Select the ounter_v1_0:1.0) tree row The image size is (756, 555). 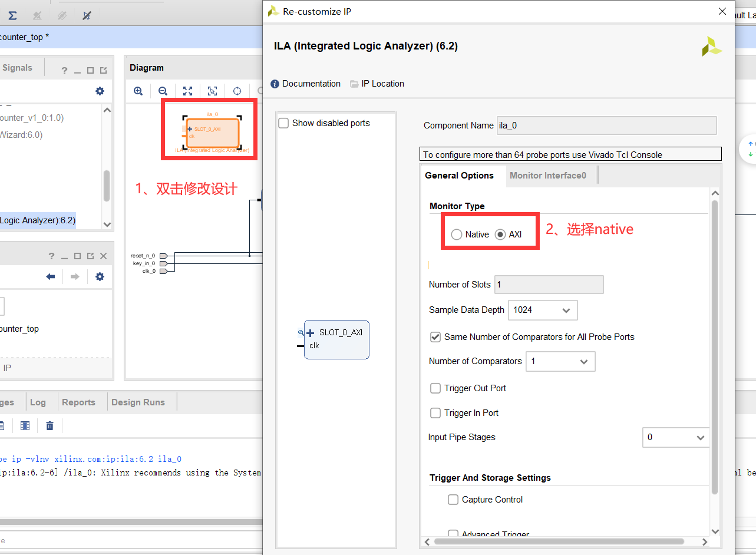click(x=32, y=118)
